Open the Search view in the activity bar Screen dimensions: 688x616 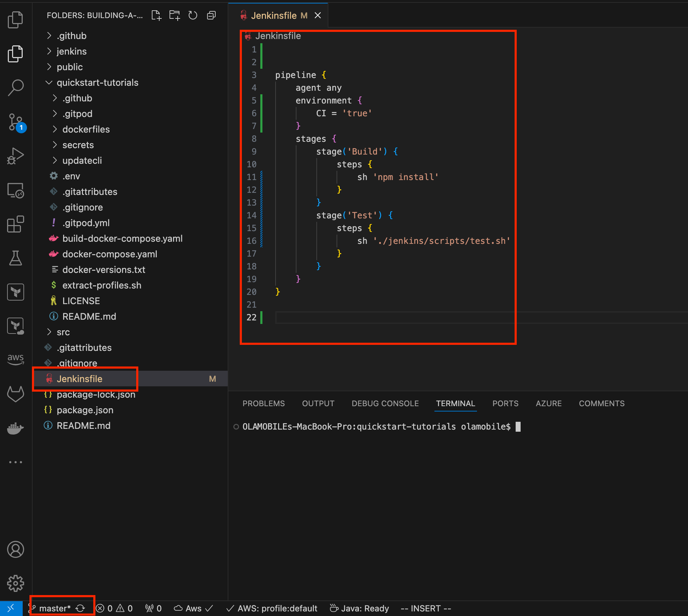[x=16, y=88]
